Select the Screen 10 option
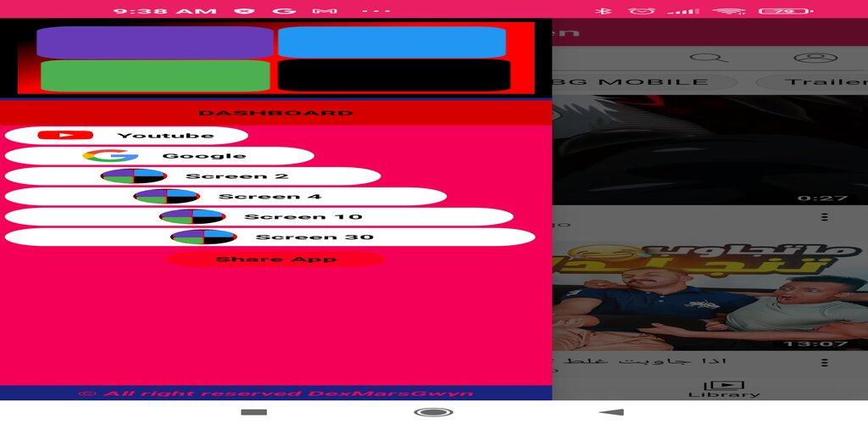 click(x=259, y=217)
